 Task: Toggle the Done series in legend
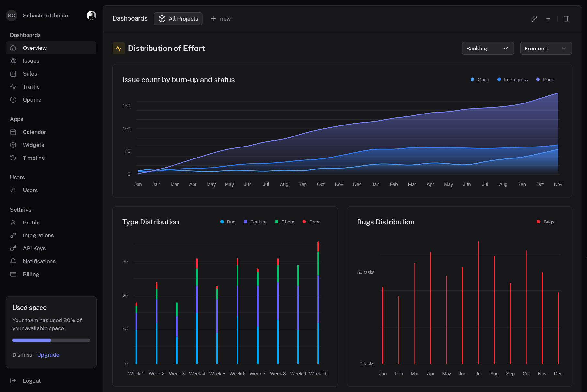(x=545, y=80)
